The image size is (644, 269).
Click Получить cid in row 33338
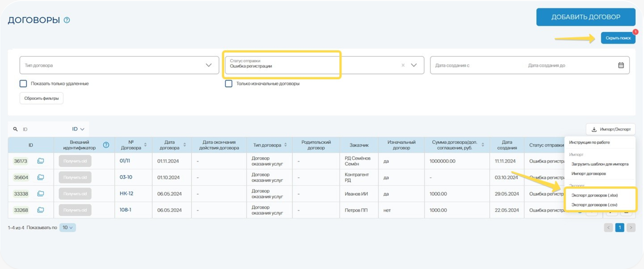point(75,194)
